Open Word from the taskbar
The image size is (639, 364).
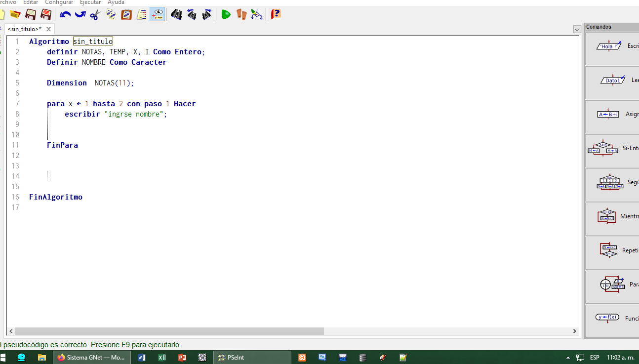point(142,358)
